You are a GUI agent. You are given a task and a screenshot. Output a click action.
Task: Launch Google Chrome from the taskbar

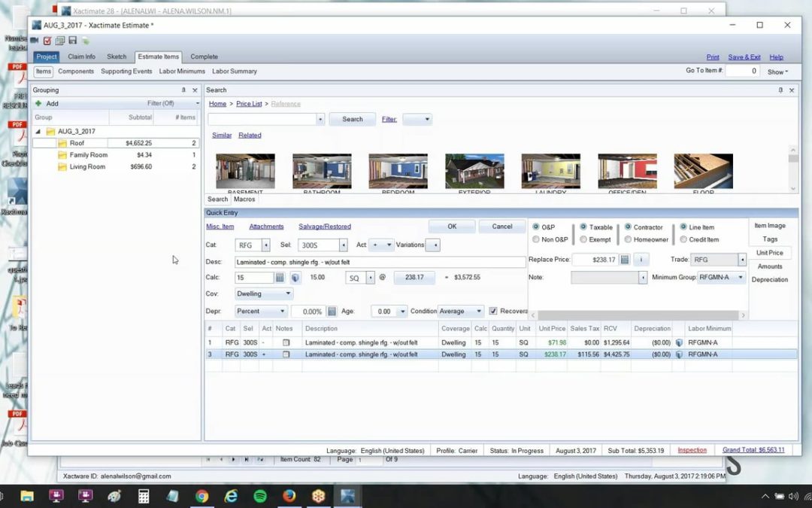(202, 496)
